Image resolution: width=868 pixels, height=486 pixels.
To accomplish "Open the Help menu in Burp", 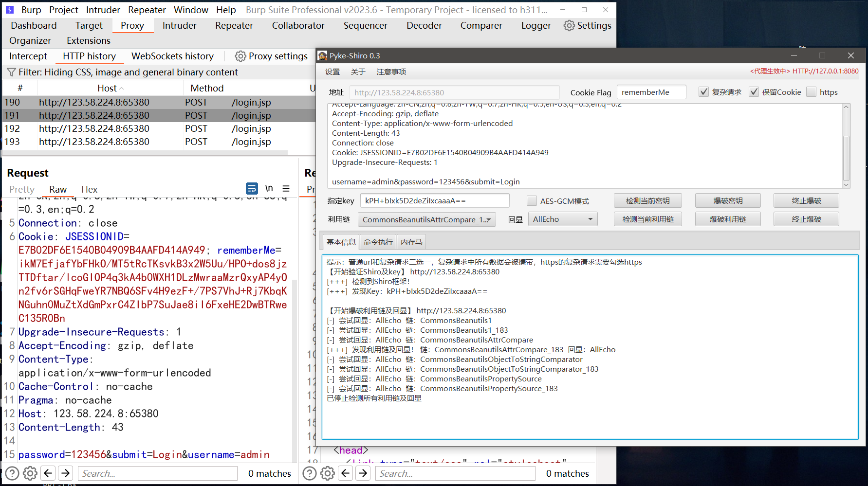I will click(226, 10).
